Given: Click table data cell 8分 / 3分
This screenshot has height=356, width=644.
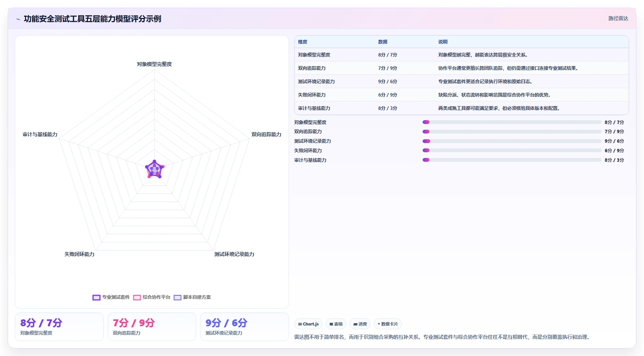Looking at the screenshot, I should tap(388, 108).
